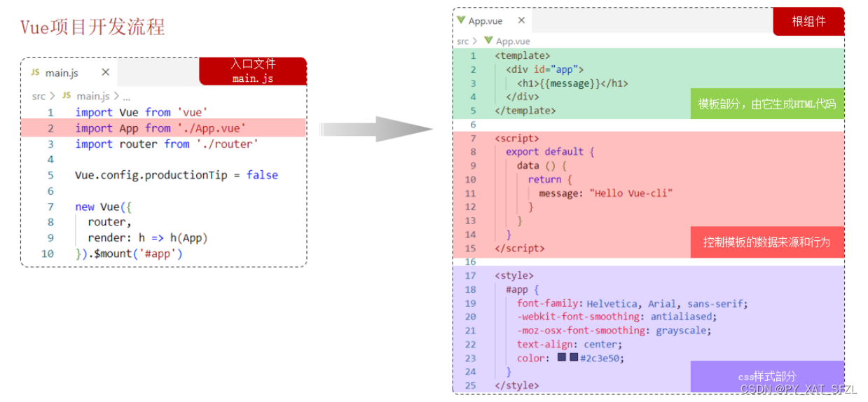Click color swatch adjacent to #2c3e50
This screenshot has width=868, height=402.
point(574,357)
